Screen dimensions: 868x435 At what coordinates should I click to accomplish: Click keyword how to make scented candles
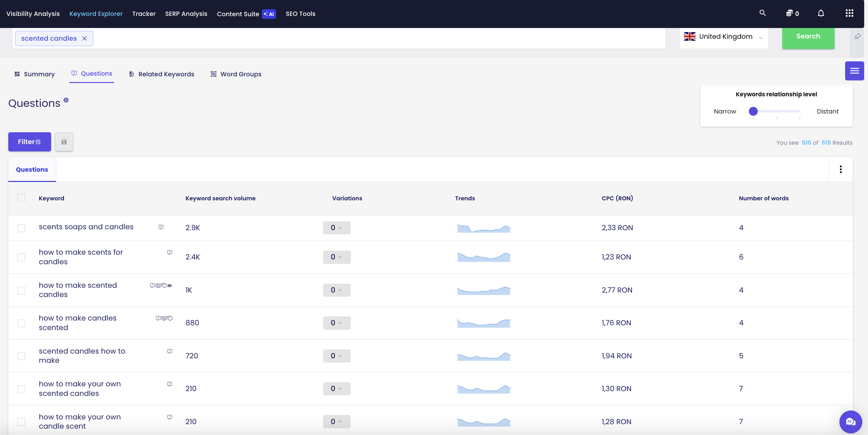[x=78, y=290]
